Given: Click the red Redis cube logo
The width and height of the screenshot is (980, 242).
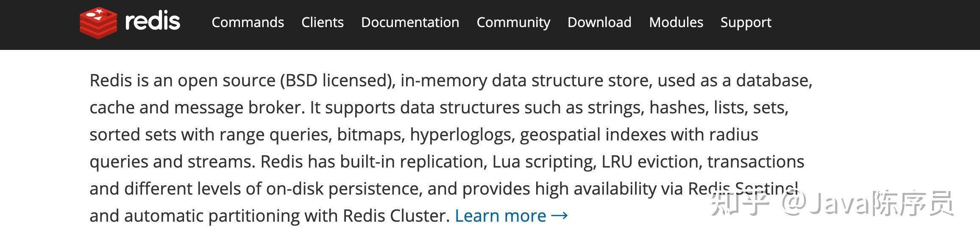Looking at the screenshot, I should tap(98, 23).
